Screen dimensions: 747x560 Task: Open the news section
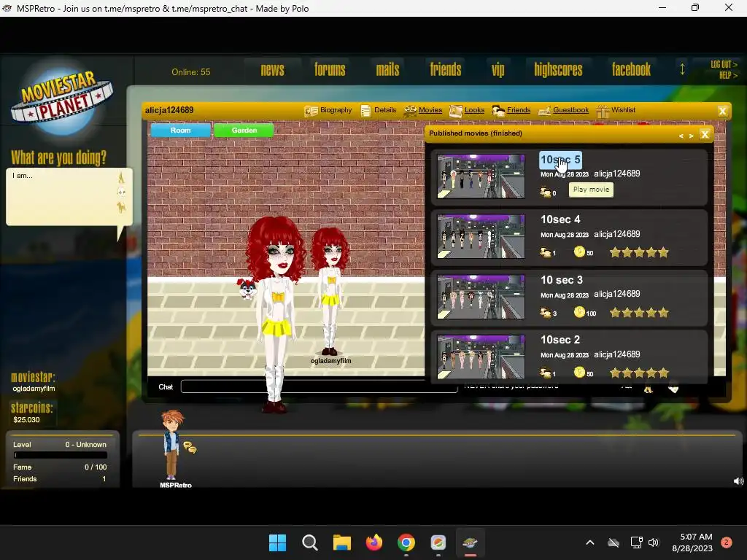pyautogui.click(x=273, y=70)
